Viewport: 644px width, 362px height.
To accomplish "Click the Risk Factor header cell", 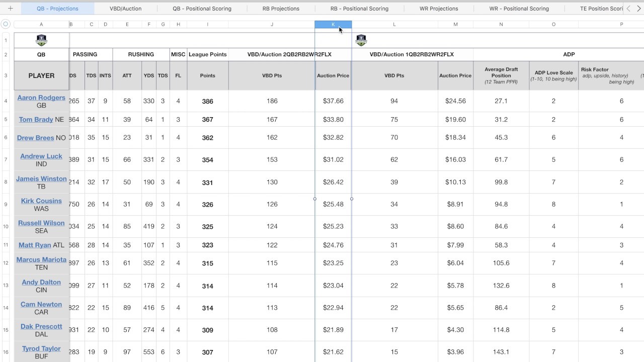I will click(611, 75).
